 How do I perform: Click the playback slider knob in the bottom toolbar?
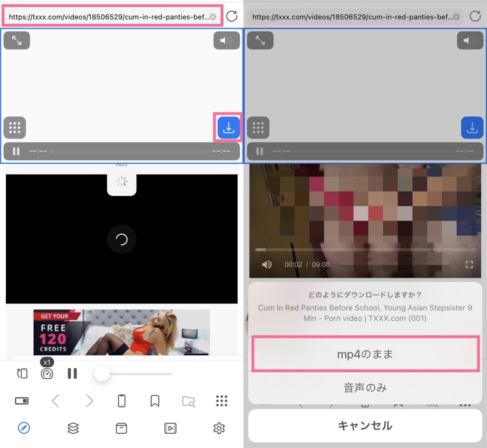pyautogui.click(x=102, y=374)
